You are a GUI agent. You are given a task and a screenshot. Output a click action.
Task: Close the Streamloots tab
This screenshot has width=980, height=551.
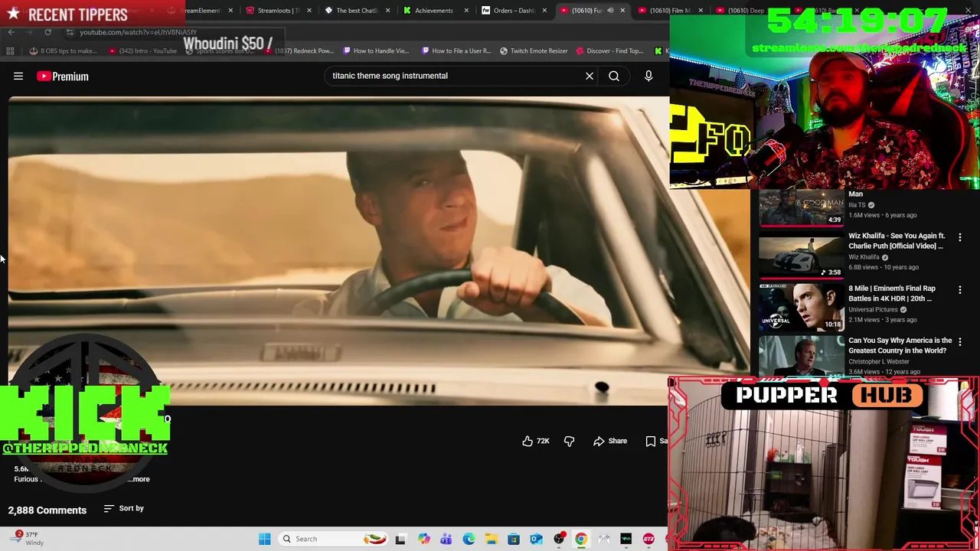point(309,11)
